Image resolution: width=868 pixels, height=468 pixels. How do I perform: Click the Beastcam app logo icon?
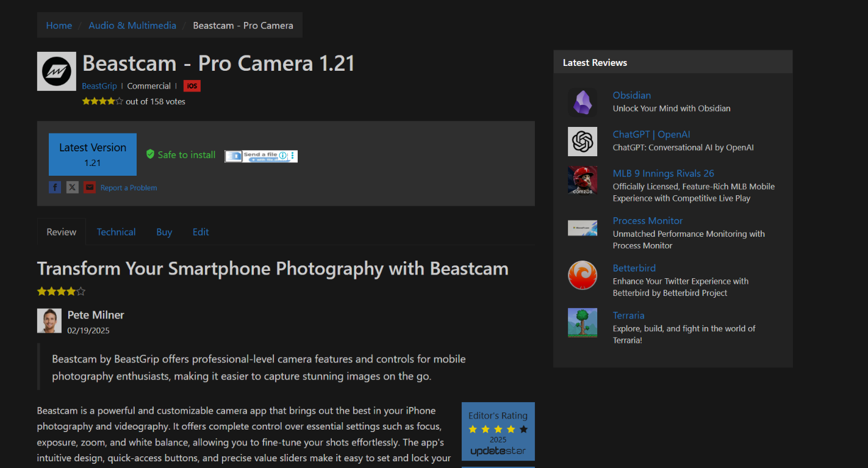[57, 71]
